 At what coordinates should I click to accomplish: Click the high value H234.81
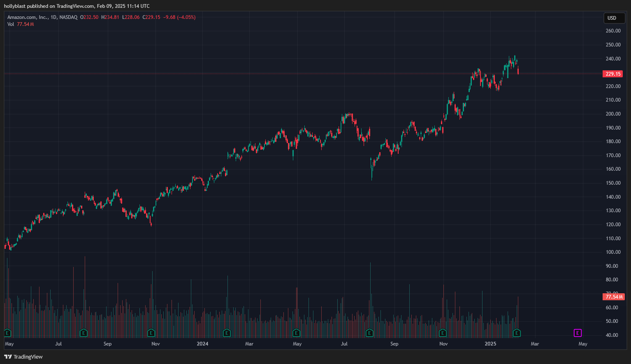pyautogui.click(x=110, y=17)
